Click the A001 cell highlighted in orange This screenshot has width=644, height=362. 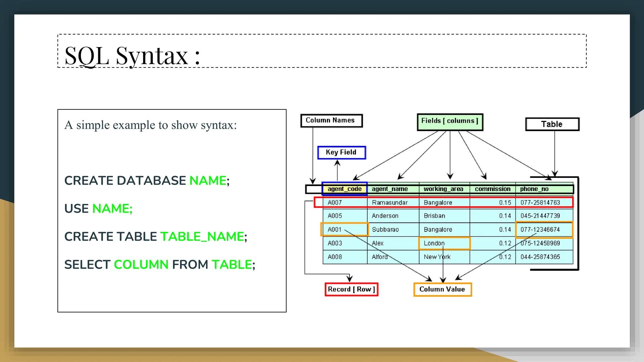(335, 230)
